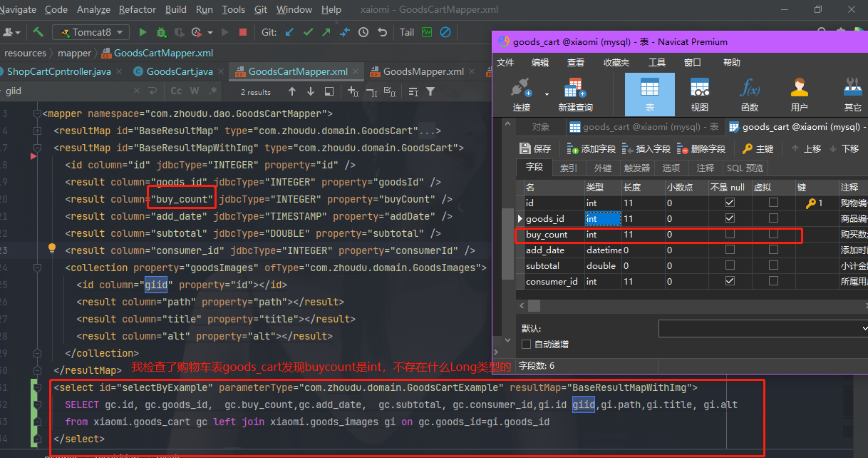This screenshot has width=868, height=458.
Task: Toggle 不是 null checkbox for buy_count row
Action: click(x=730, y=234)
